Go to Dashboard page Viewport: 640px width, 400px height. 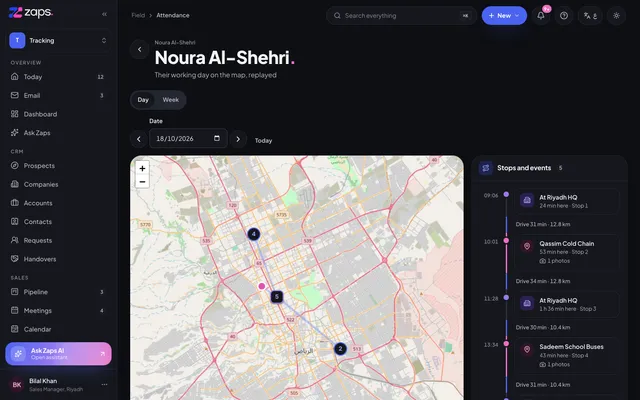pos(58,114)
